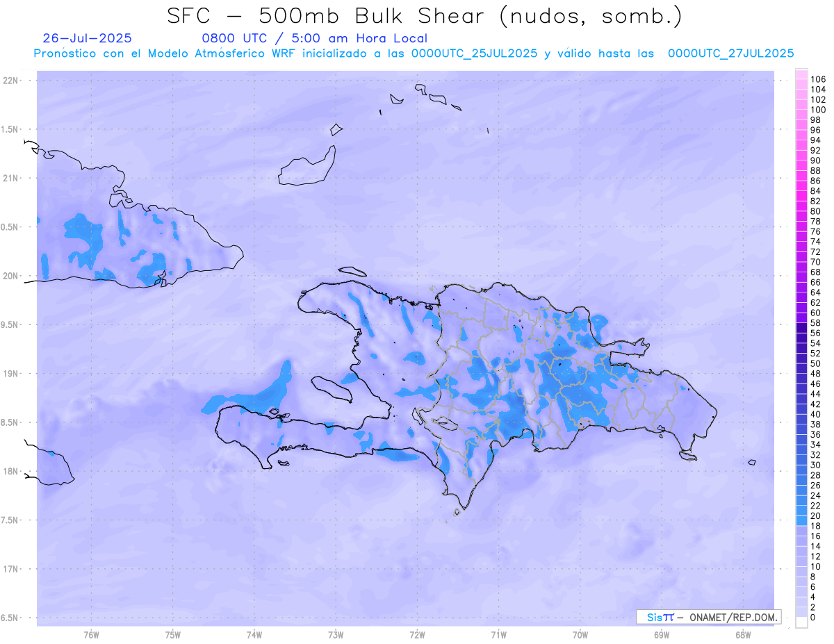The width and height of the screenshot is (834, 644).
Task: Click the legend value '20'
Action: click(x=815, y=515)
